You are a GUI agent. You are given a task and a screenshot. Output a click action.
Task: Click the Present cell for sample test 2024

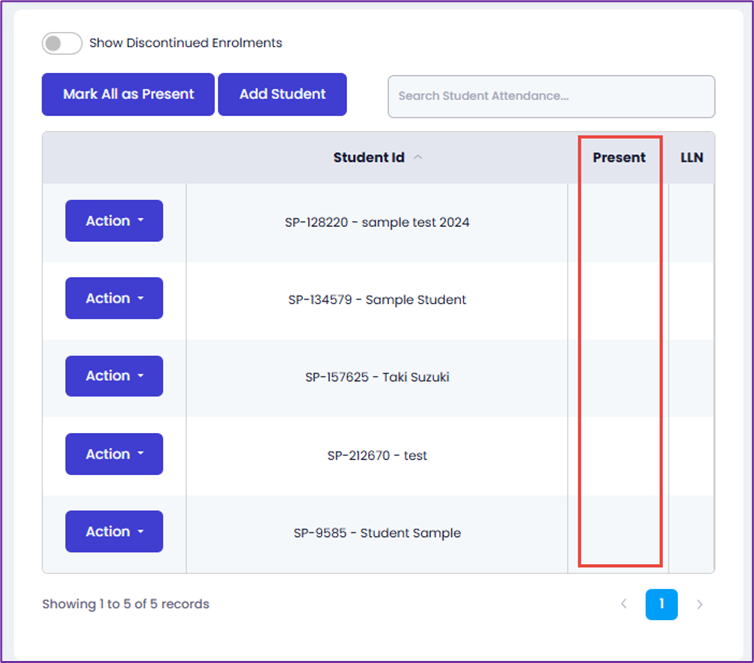[618, 222]
